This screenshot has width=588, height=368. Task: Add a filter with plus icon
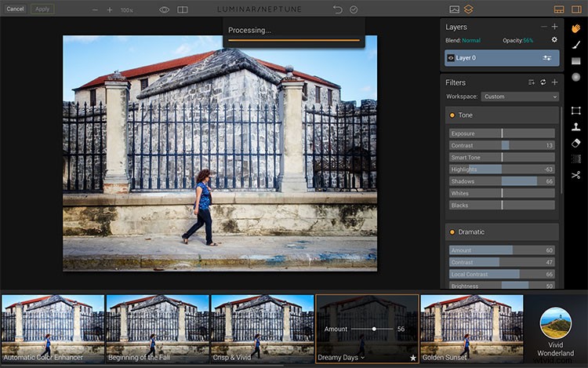554,82
